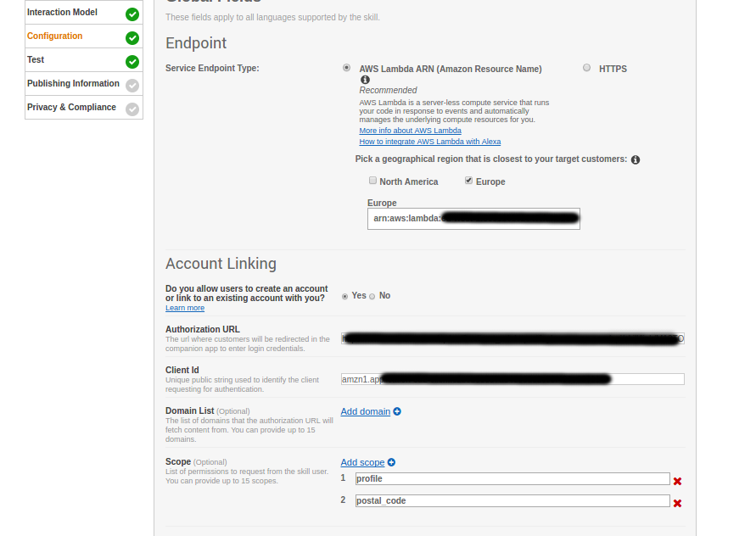This screenshot has width=756, height=536.
Task: Click info icon under AWS Lambda ARN
Action: click(x=366, y=80)
